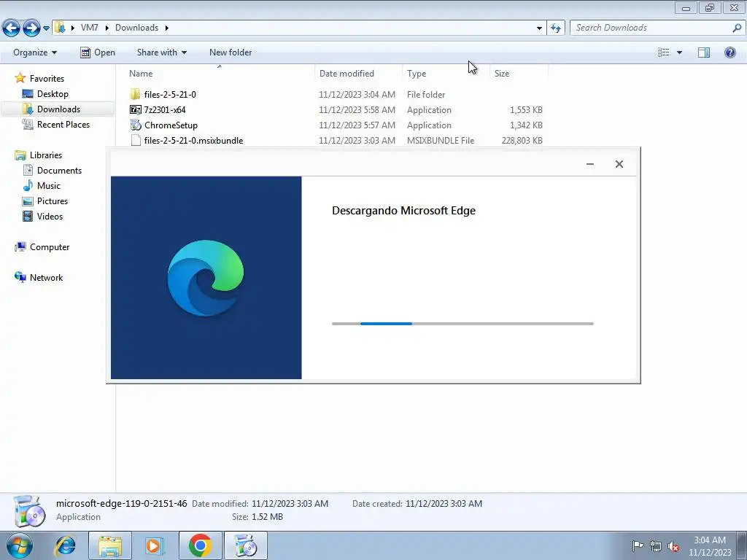Sort by Date modified column

(347, 74)
